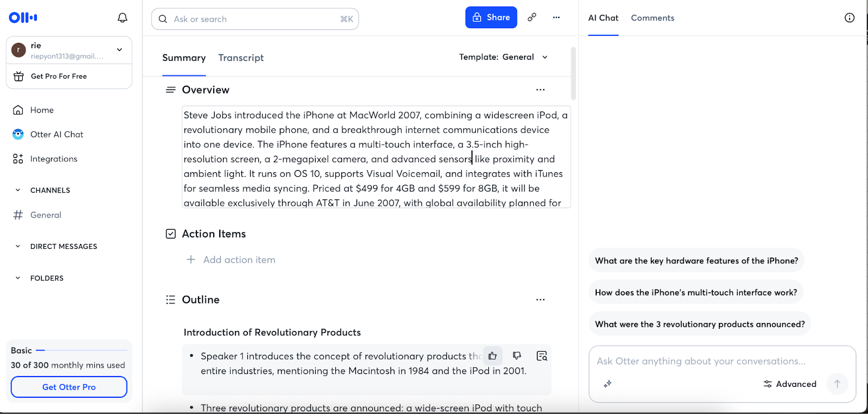
Task: Click the Introduction of Revolutionary Products heading
Action: click(x=272, y=333)
